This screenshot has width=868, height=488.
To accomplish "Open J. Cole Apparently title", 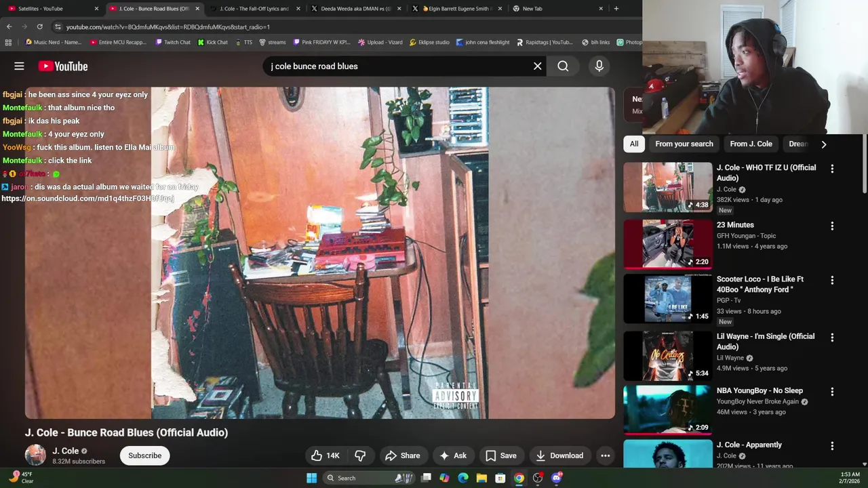I will [749, 445].
